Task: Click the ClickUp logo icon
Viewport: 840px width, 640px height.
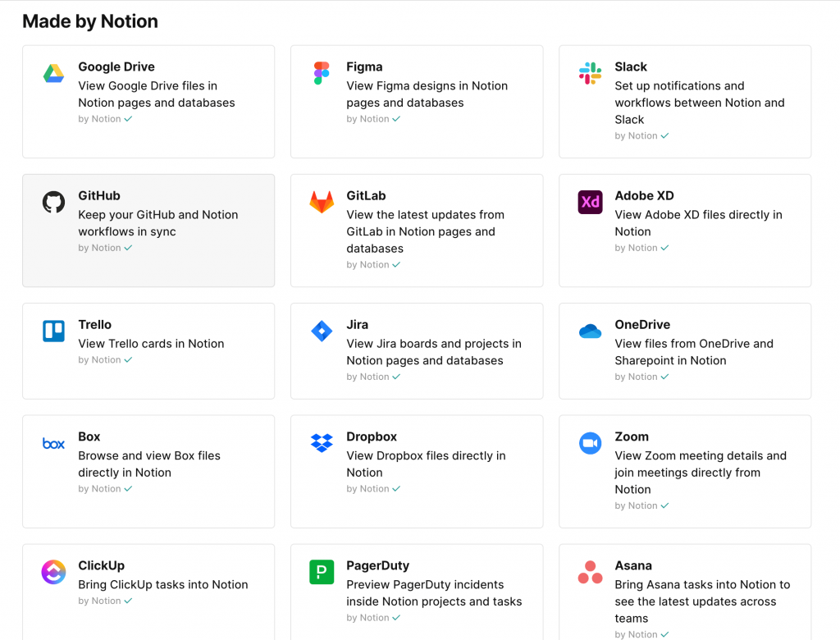Action: [x=52, y=573]
